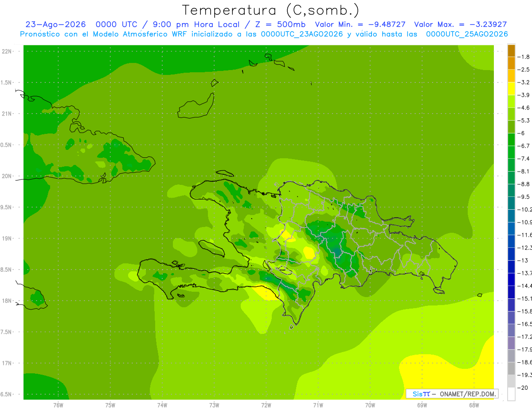Click the 'Temperatura (C,somb.)' map title
Image resolution: width=532 pixels, height=411 pixels.
coord(270,10)
